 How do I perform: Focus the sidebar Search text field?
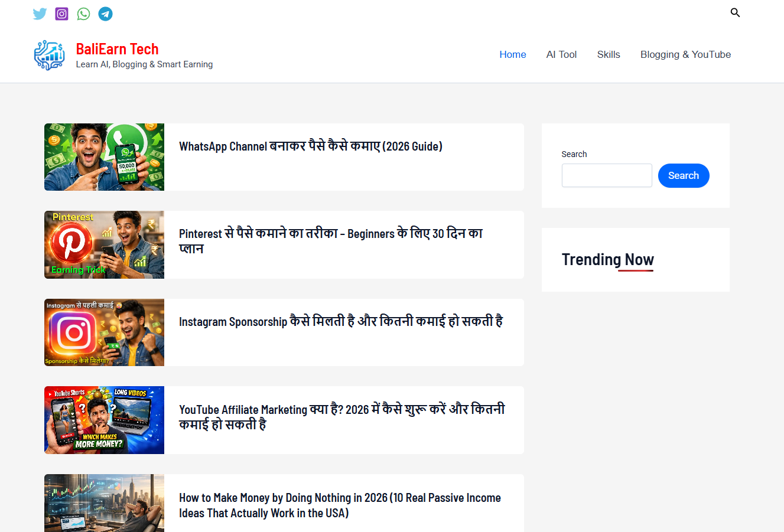click(x=607, y=175)
